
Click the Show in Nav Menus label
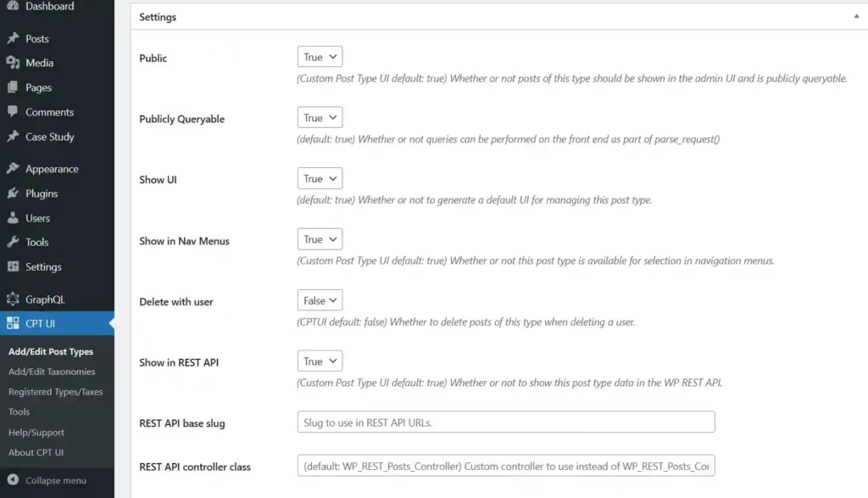pyautogui.click(x=184, y=241)
